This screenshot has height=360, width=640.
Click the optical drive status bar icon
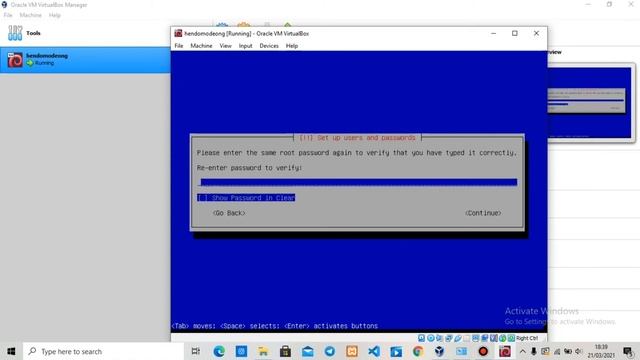click(x=431, y=338)
